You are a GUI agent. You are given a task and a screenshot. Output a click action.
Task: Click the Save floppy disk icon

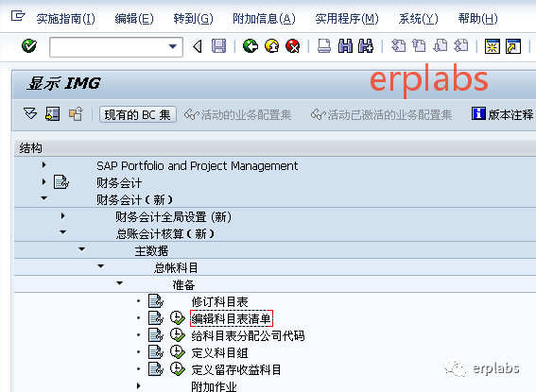point(218,45)
